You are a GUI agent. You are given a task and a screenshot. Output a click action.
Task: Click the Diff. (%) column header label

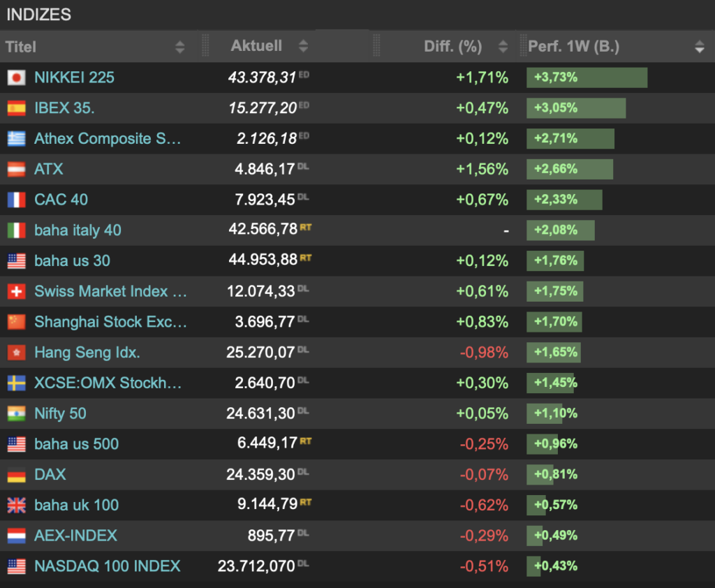tap(452, 47)
